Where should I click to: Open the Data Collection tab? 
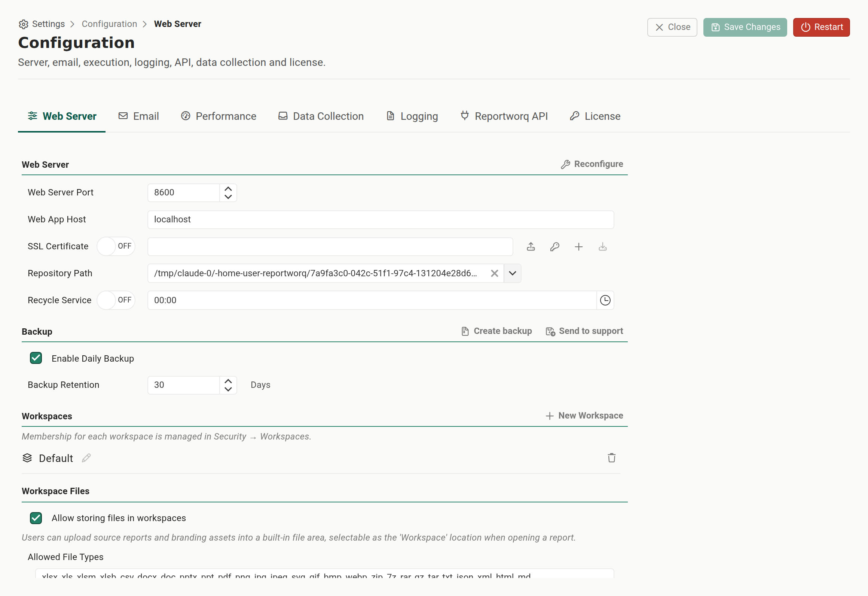pyautogui.click(x=321, y=116)
